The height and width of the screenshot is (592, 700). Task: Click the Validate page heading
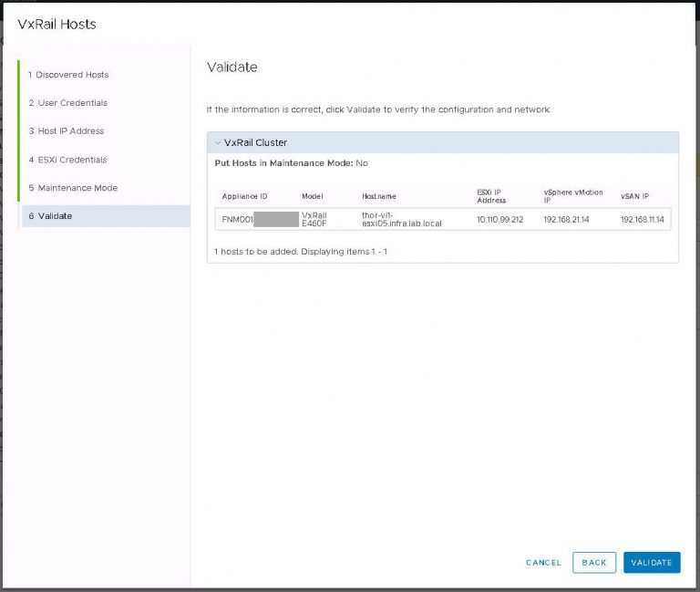(232, 67)
